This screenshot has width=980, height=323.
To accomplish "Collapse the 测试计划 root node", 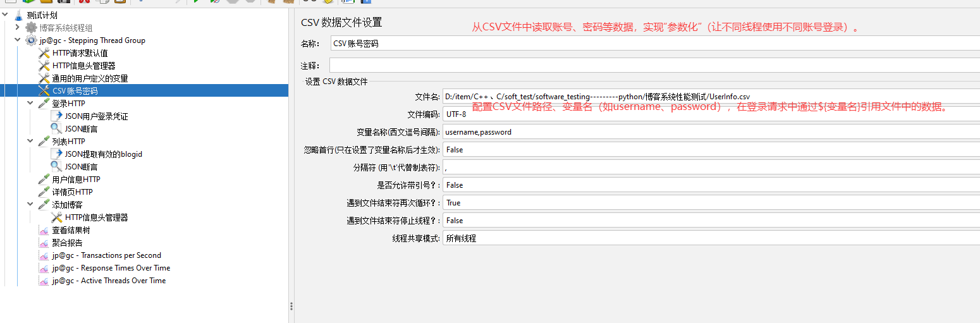I will tap(5, 15).
